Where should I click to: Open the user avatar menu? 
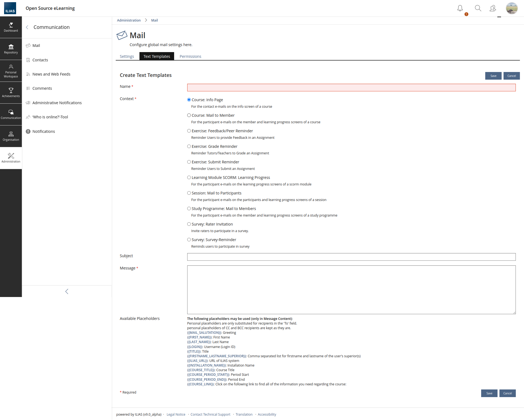tap(511, 8)
